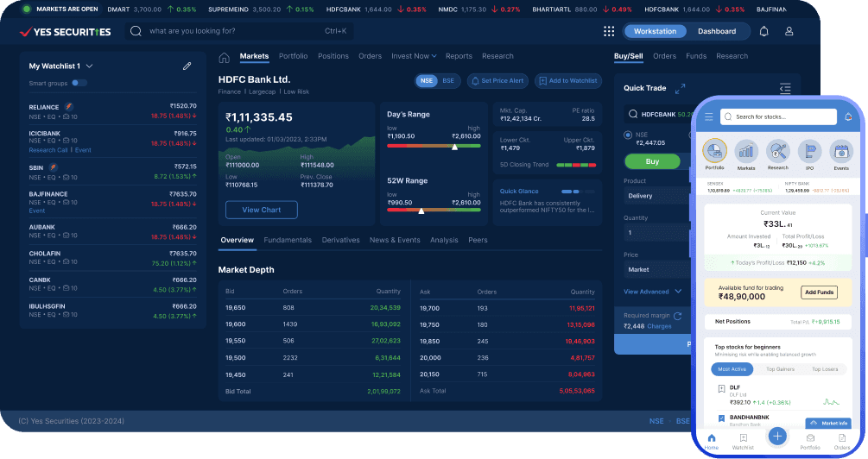This screenshot has height=459, width=868.
Task: Switch to Dashboard view
Action: point(717,32)
